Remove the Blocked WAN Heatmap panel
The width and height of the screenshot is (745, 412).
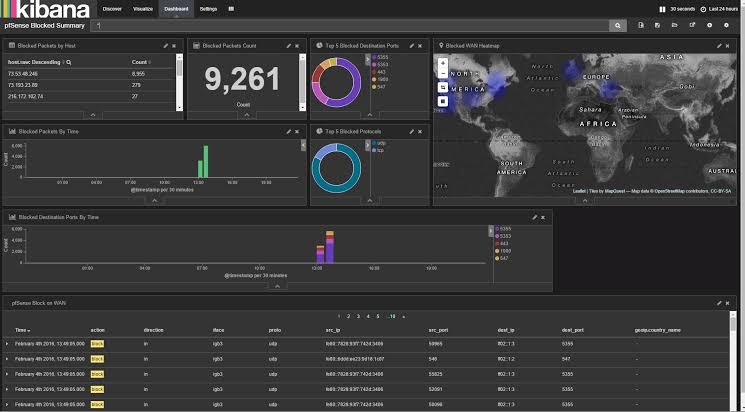pyautogui.click(x=727, y=46)
